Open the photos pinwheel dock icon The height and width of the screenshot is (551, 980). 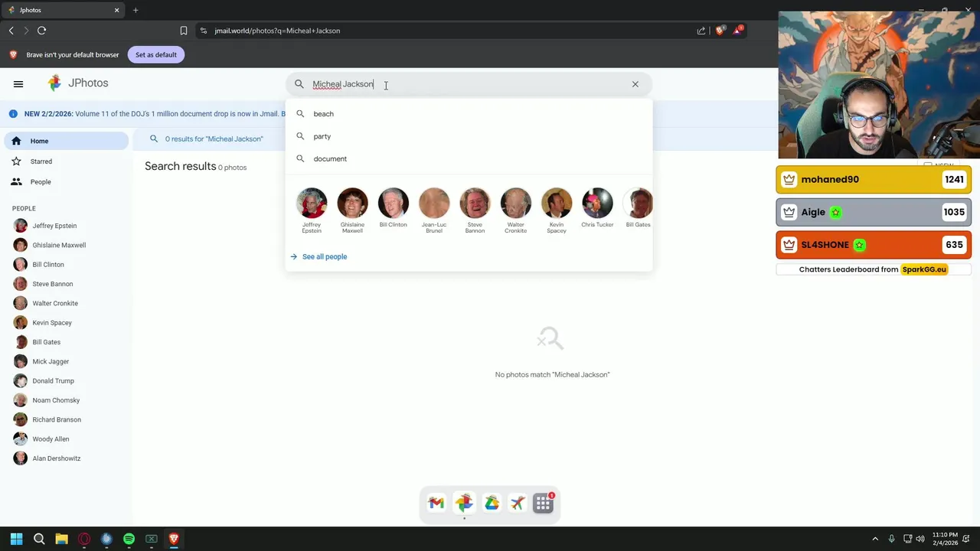click(x=464, y=503)
